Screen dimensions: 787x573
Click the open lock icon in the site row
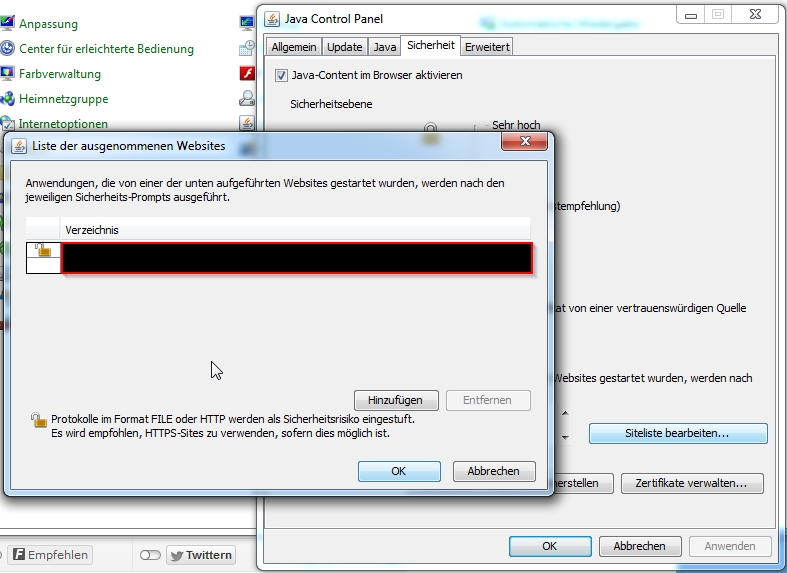coord(44,250)
